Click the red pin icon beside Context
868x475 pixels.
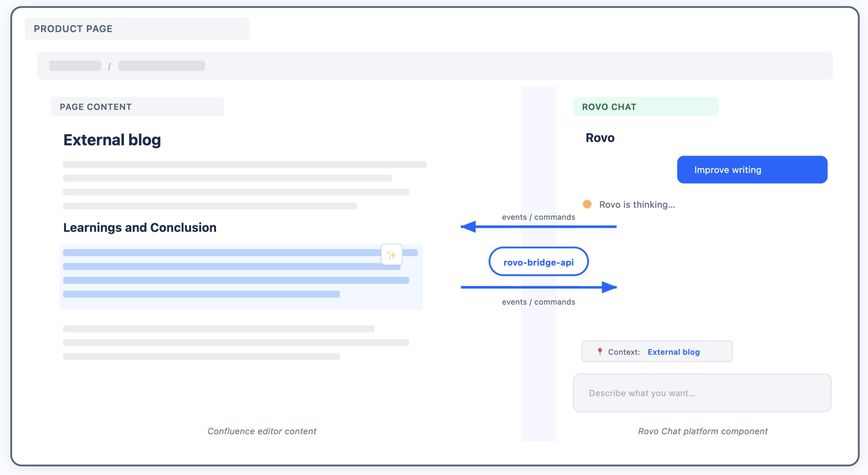click(x=599, y=351)
